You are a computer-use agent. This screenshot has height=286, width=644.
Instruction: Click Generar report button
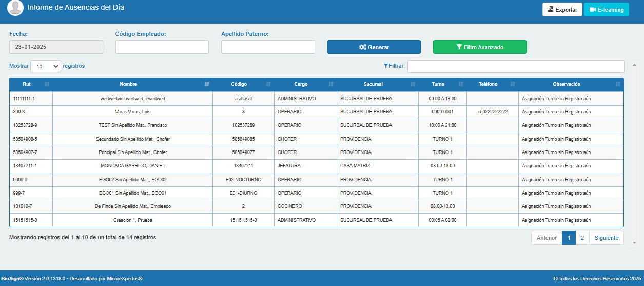(x=374, y=47)
